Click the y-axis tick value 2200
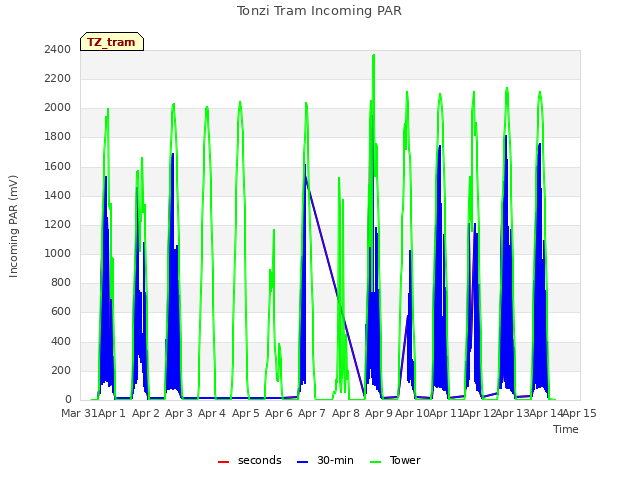The height and width of the screenshot is (480, 640). pos(58,78)
